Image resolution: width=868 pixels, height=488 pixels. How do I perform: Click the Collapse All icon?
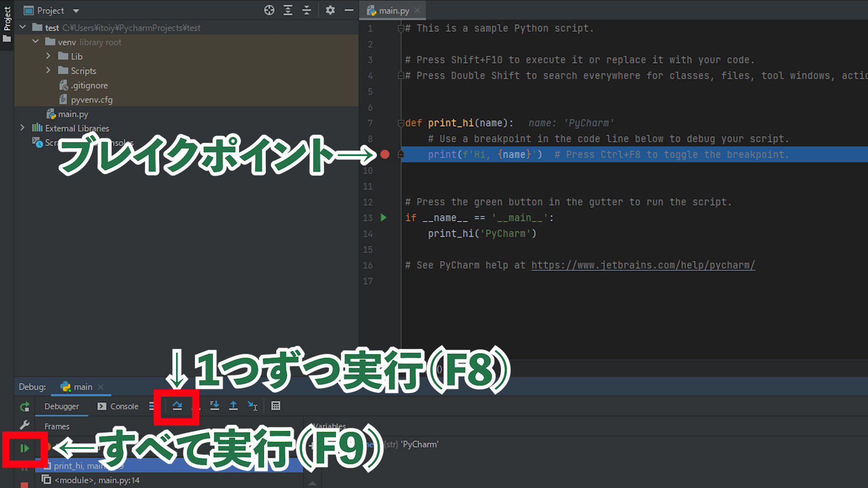click(x=307, y=10)
